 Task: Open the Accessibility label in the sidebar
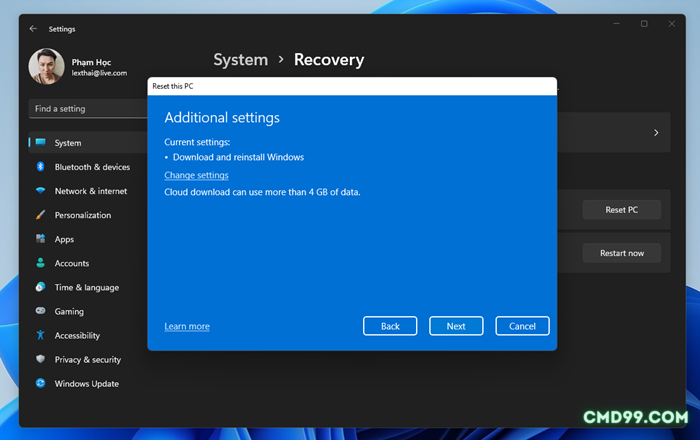(x=77, y=336)
